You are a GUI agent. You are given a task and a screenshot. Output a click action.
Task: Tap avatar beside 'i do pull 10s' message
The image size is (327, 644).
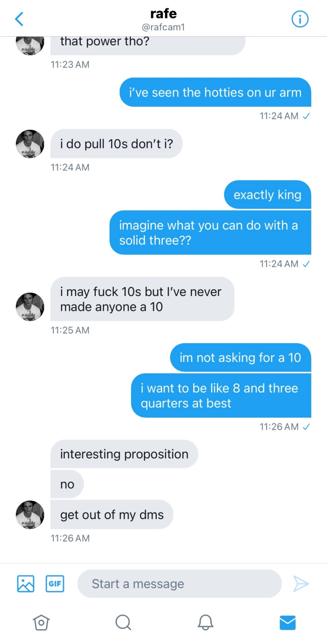coord(30,144)
